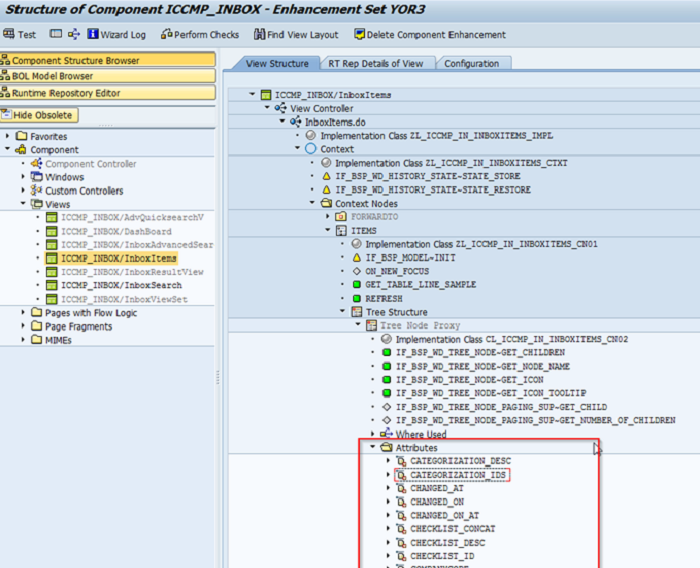Collapse the Views node

point(23,204)
